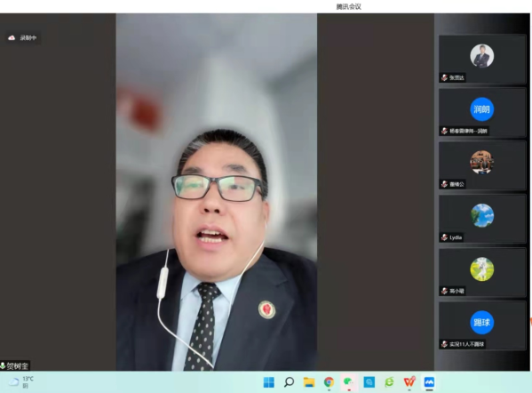Screen dimensions: 532x393
Task: Select the blue 踢球 avatar circle
Action: click(x=481, y=323)
